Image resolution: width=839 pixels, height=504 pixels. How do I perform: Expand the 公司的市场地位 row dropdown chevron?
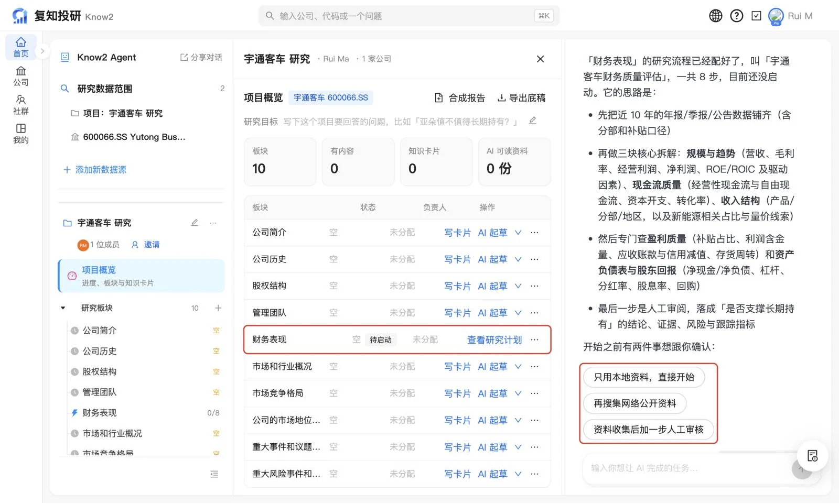click(518, 420)
